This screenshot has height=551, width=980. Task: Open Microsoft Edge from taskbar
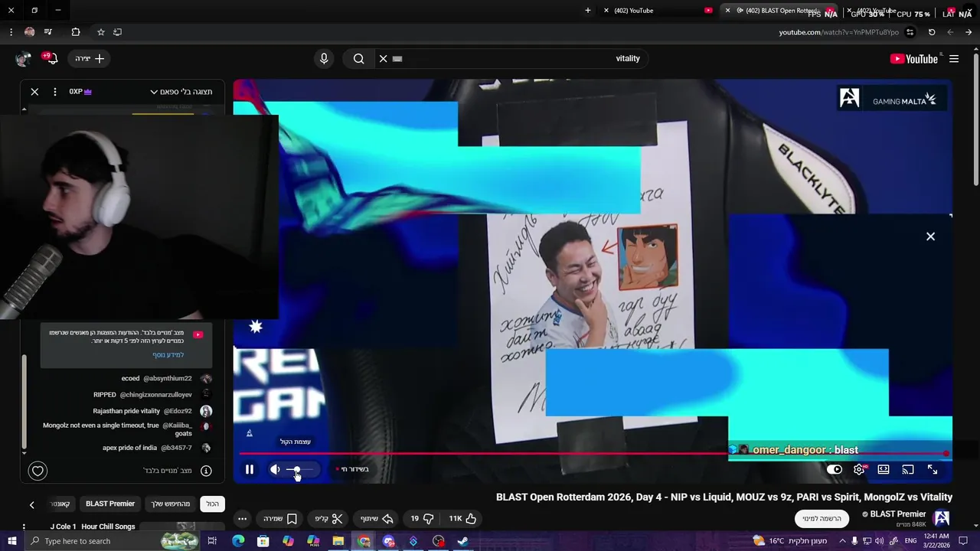tap(238, 541)
